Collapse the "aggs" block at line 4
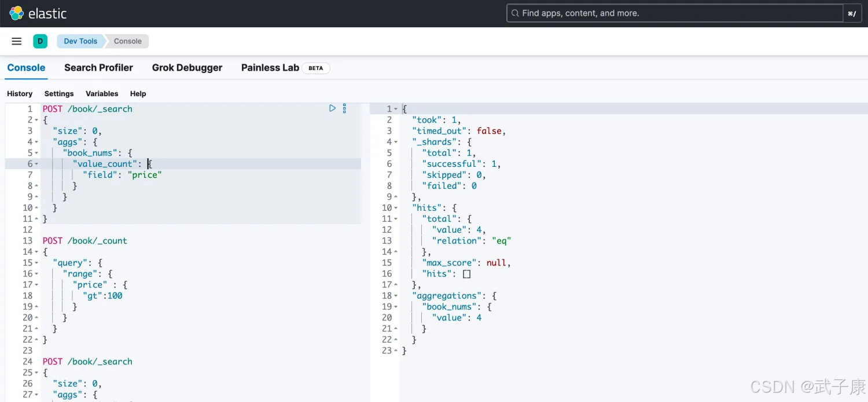The image size is (868, 402). [37, 142]
